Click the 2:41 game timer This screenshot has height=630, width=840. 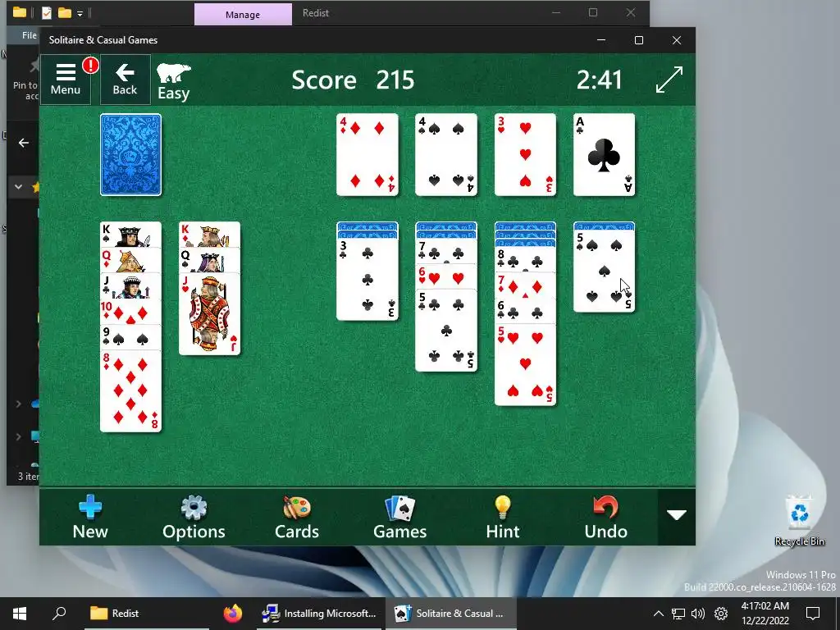point(599,80)
